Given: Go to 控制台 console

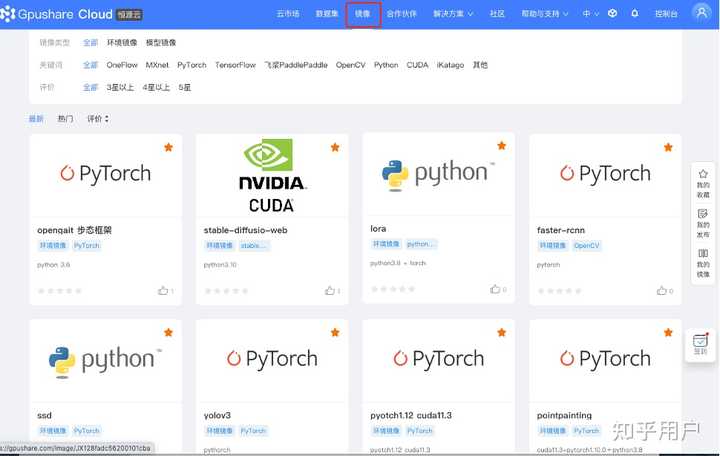Looking at the screenshot, I should click(x=666, y=14).
